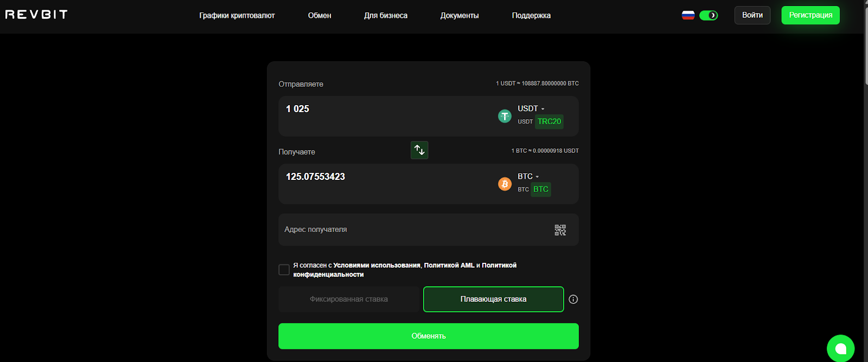The width and height of the screenshot is (868, 362).
Task: Swap currencies with the arrows icon
Action: (419, 150)
